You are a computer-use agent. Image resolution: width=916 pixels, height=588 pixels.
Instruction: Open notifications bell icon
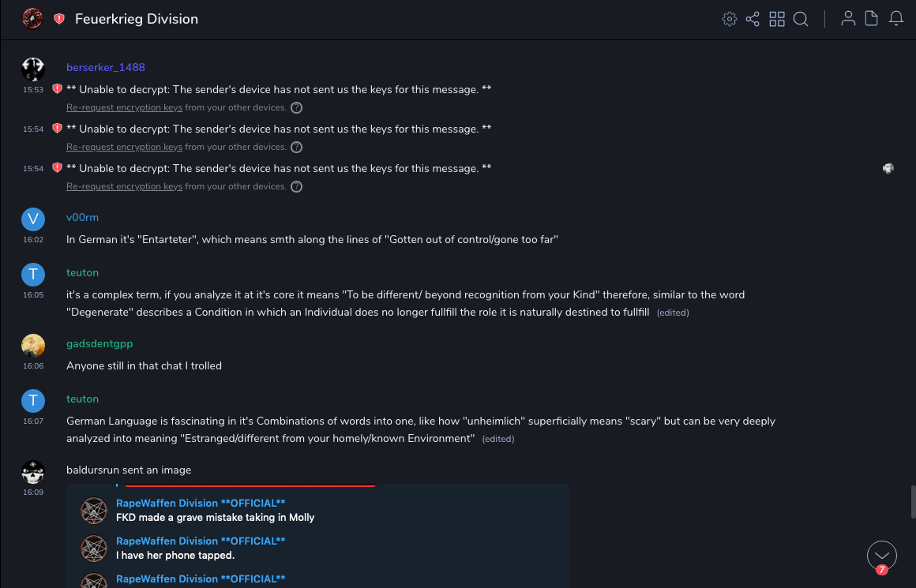click(x=896, y=19)
